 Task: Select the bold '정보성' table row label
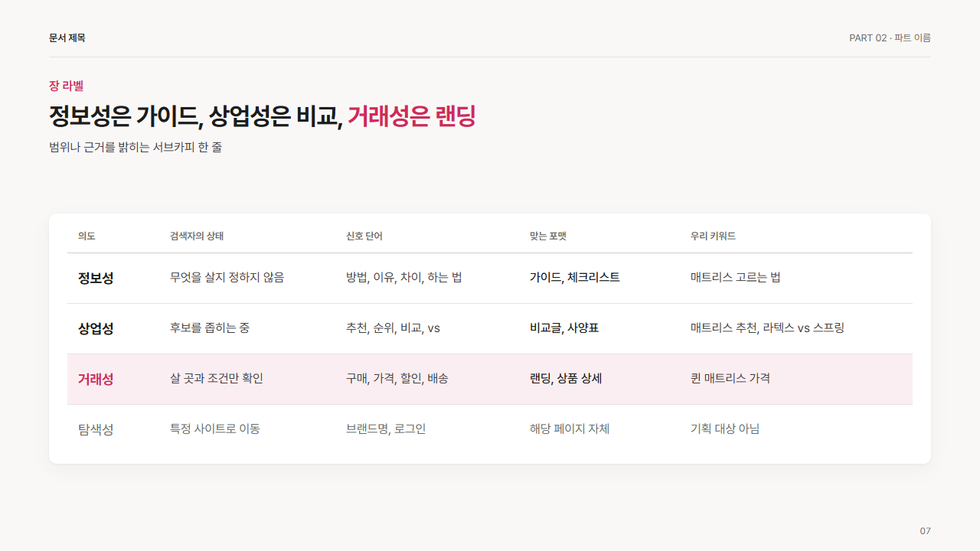tap(96, 278)
